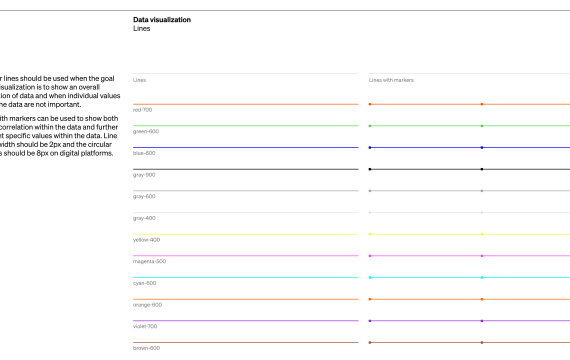
Task: Click the solid cyan line without markers
Action: (x=246, y=277)
